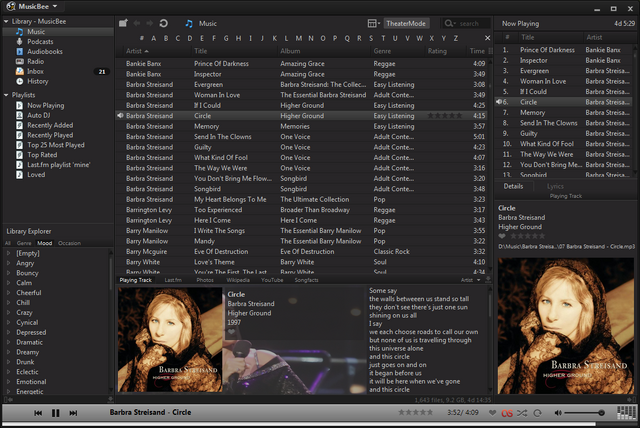Select the Music library node icon
Viewport: 640px width, 428px height.
pyautogui.click(x=20, y=32)
